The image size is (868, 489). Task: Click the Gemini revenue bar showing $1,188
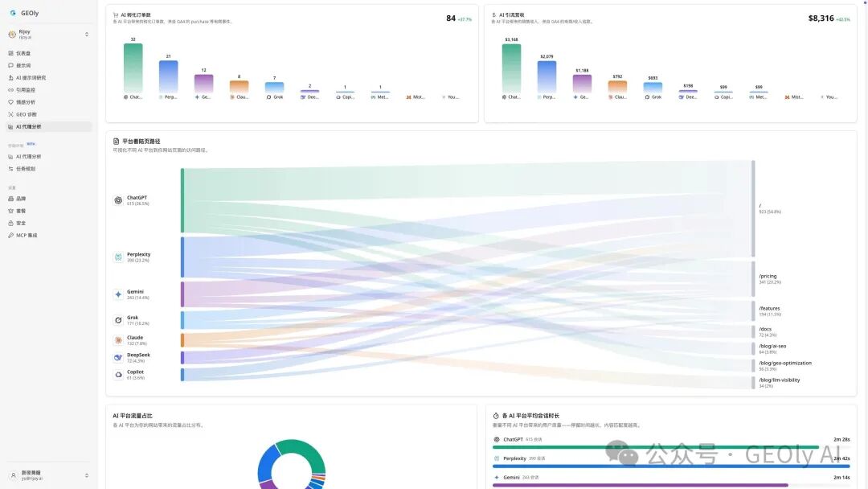pos(583,83)
